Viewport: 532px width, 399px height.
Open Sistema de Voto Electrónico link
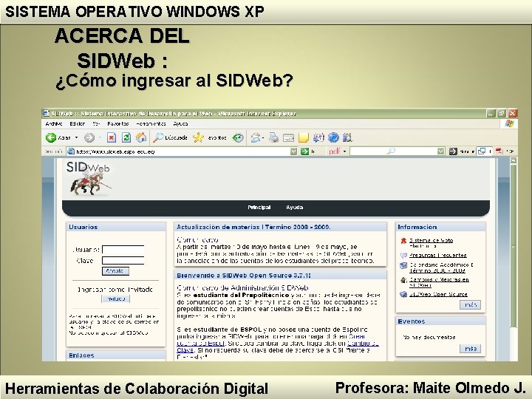point(431,243)
